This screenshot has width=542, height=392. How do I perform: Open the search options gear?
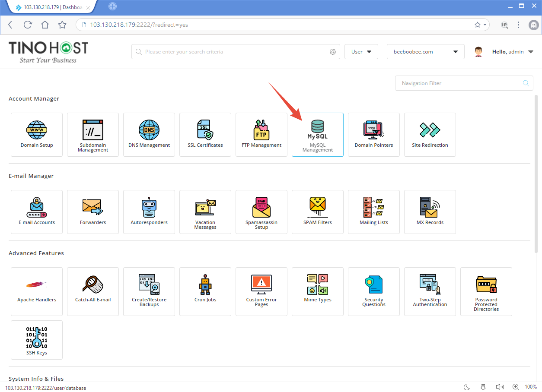coord(333,51)
